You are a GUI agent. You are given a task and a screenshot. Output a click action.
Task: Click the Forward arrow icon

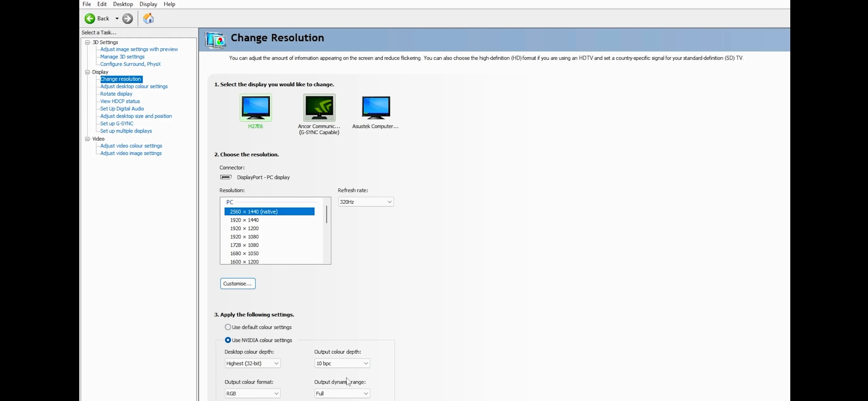point(127,18)
